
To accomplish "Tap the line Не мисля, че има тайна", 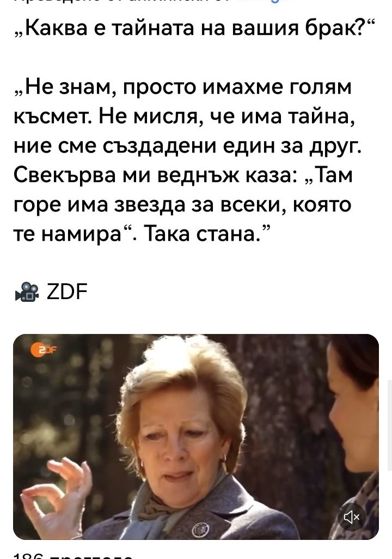I will (x=226, y=116).
